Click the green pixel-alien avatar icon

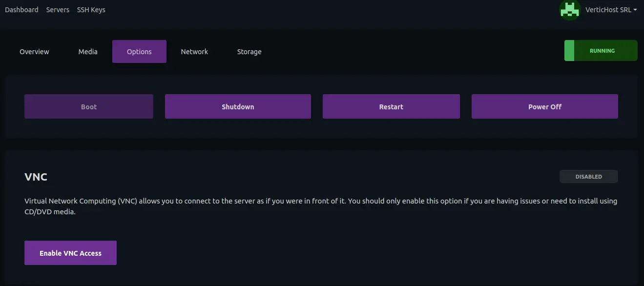click(569, 9)
